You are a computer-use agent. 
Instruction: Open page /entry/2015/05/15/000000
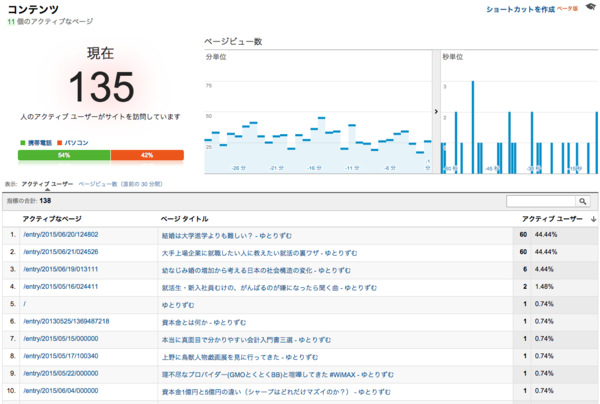pyautogui.click(x=60, y=339)
